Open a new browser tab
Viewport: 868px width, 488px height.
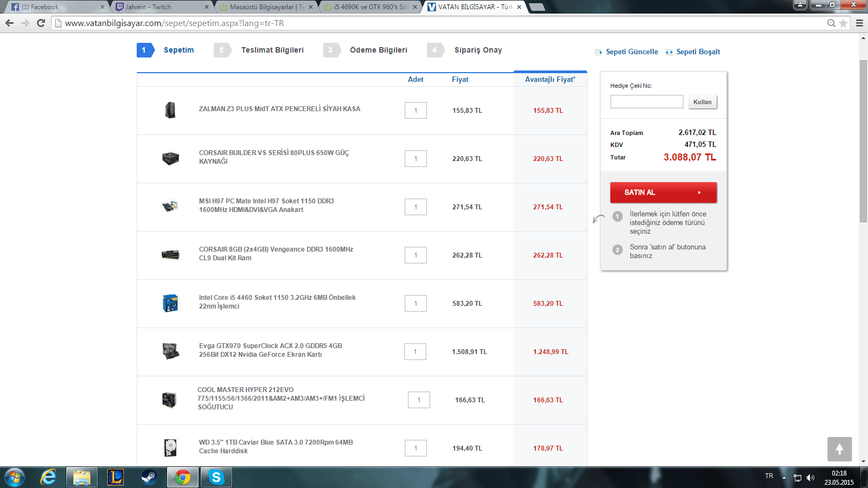point(536,7)
